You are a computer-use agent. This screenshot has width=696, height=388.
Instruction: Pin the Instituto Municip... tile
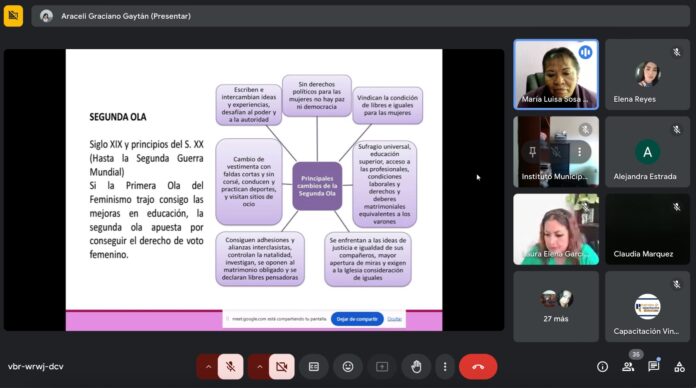tap(532, 152)
